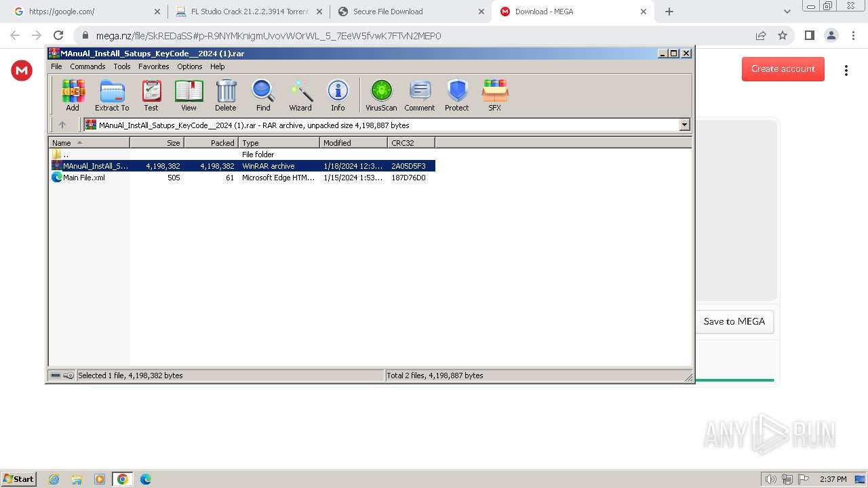Click 'Total 2 files' status text
Image resolution: width=868 pixels, height=488 pixels.
click(x=435, y=375)
